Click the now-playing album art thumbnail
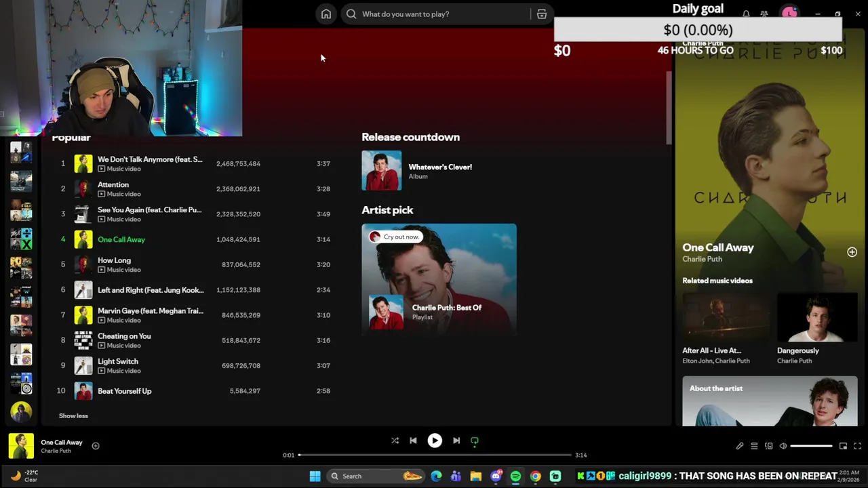The width and height of the screenshot is (868, 488). click(x=21, y=446)
